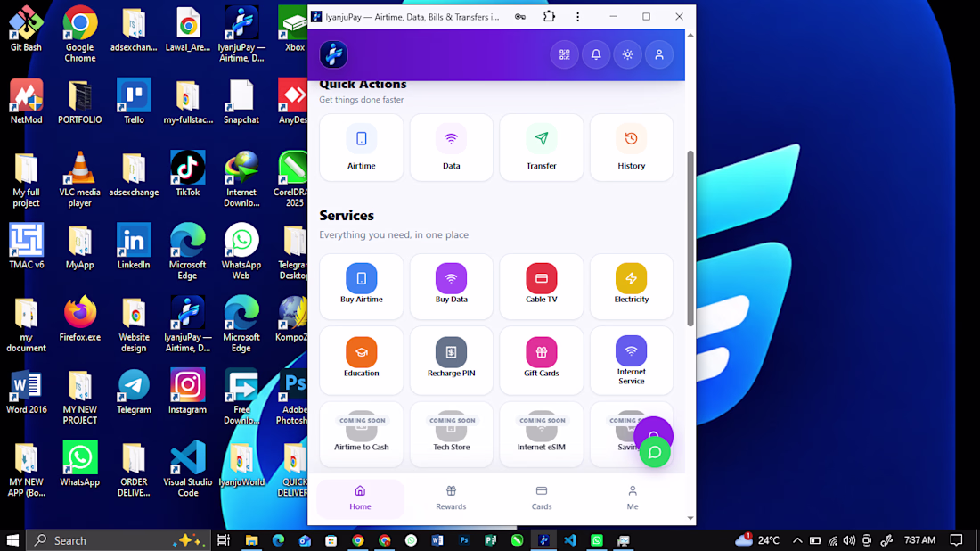980x551 pixels.
Task: Open the Data quick action
Action: pos(452,148)
